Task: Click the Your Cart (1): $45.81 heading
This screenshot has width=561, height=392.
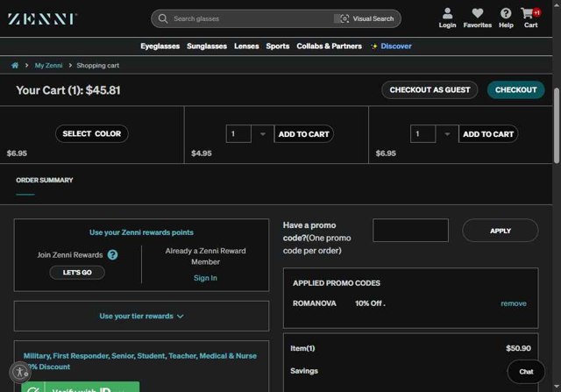Action: click(x=68, y=90)
